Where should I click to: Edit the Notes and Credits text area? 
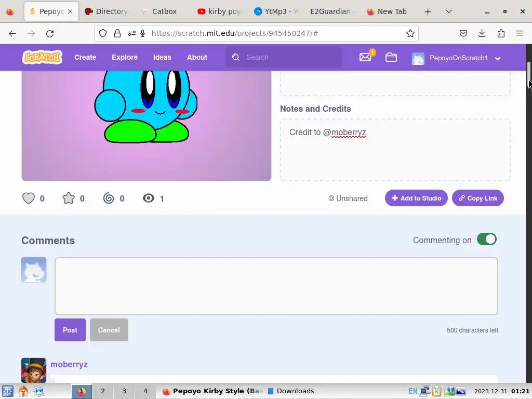click(395, 150)
